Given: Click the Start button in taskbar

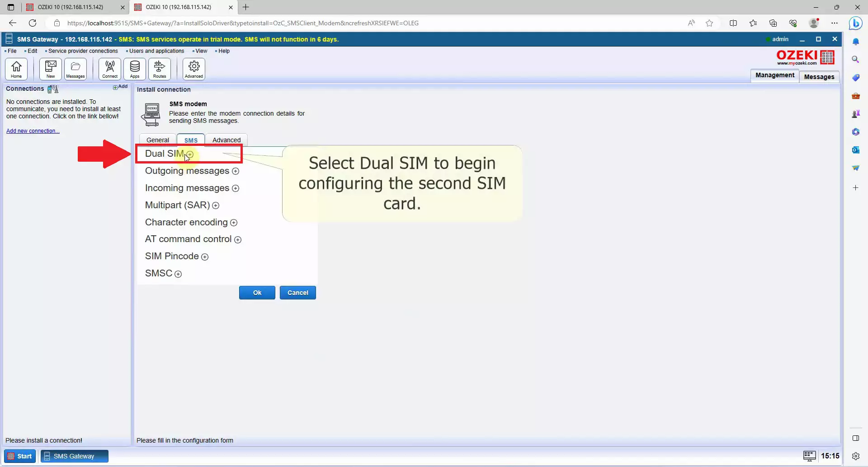Looking at the screenshot, I should pos(20,456).
